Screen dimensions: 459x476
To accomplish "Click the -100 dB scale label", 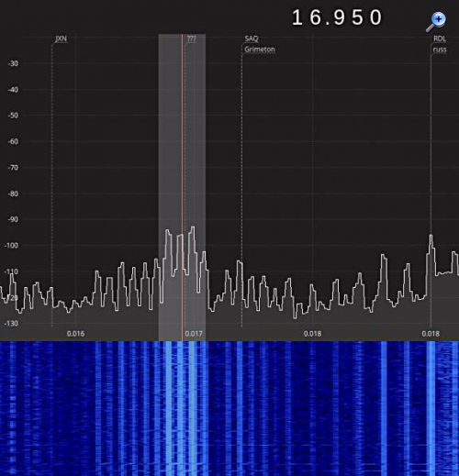I will [11, 246].
